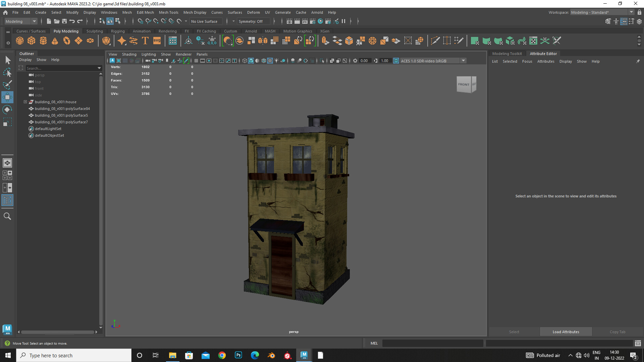Toggle the viewport grid display
Viewport: 644px width, 362px height.
pos(196,61)
